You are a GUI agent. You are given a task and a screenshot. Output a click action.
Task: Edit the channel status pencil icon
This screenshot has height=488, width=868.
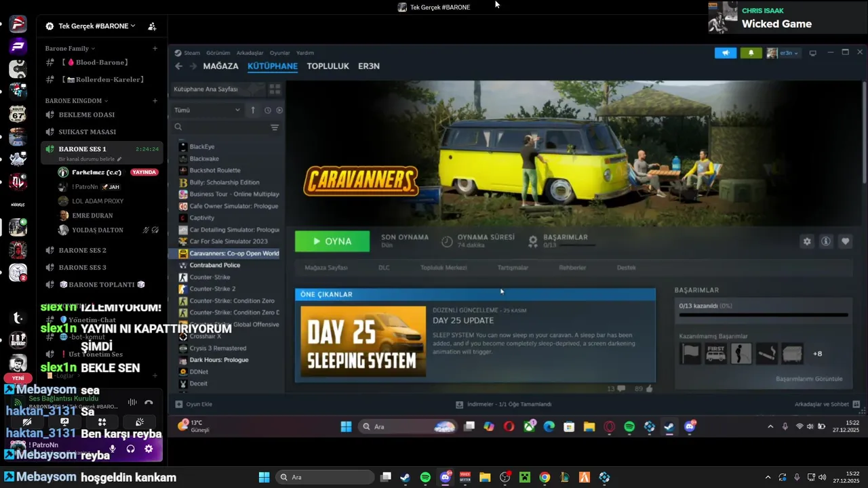click(119, 159)
